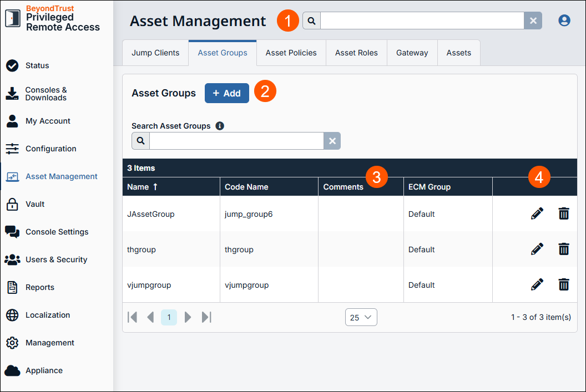The height and width of the screenshot is (392, 586).
Task: Edit the vjumpgroup asset group
Action: pyautogui.click(x=537, y=284)
